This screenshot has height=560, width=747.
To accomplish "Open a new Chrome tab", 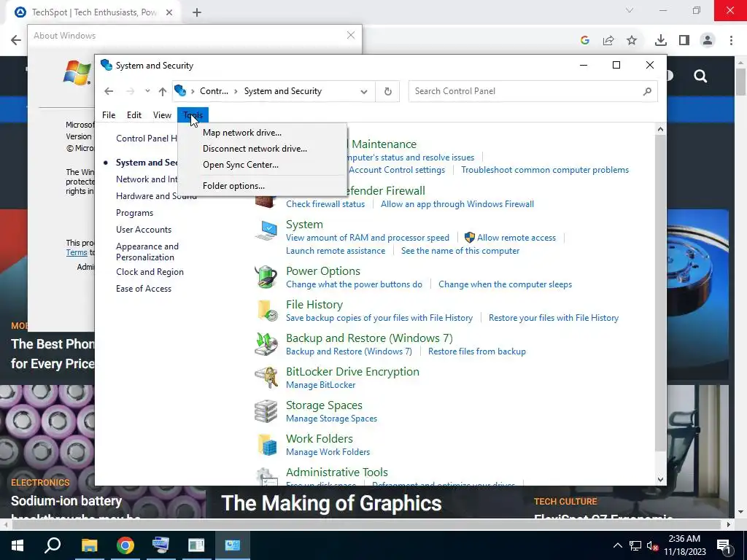I will pos(197,12).
